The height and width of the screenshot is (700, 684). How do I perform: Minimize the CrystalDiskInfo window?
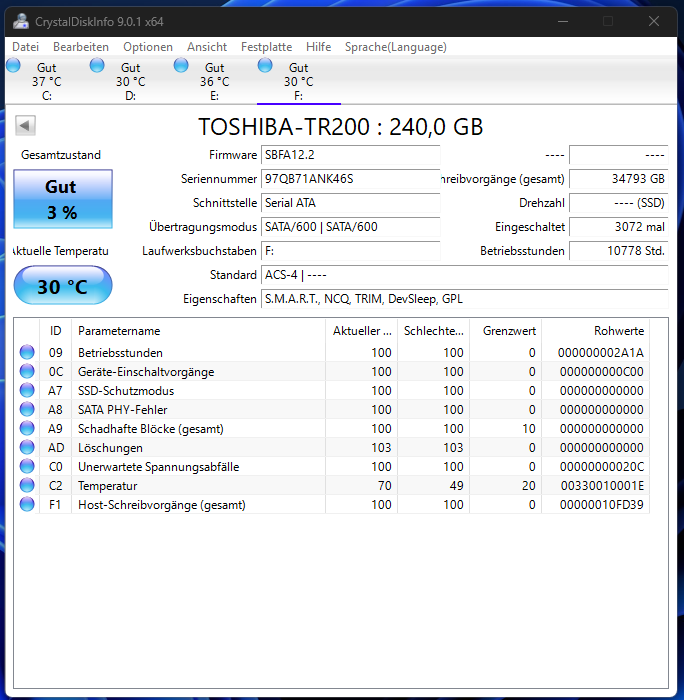coord(563,21)
